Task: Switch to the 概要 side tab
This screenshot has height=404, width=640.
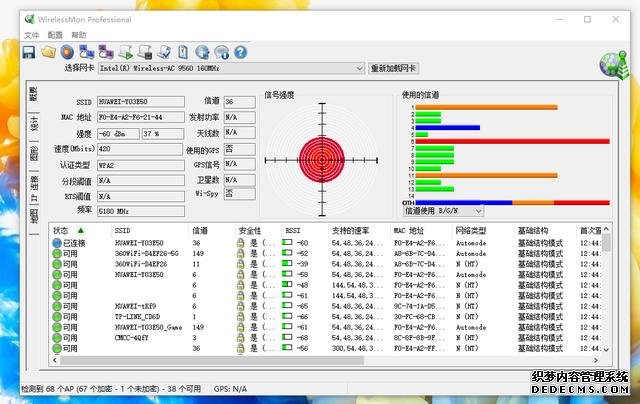Action: pos(33,94)
